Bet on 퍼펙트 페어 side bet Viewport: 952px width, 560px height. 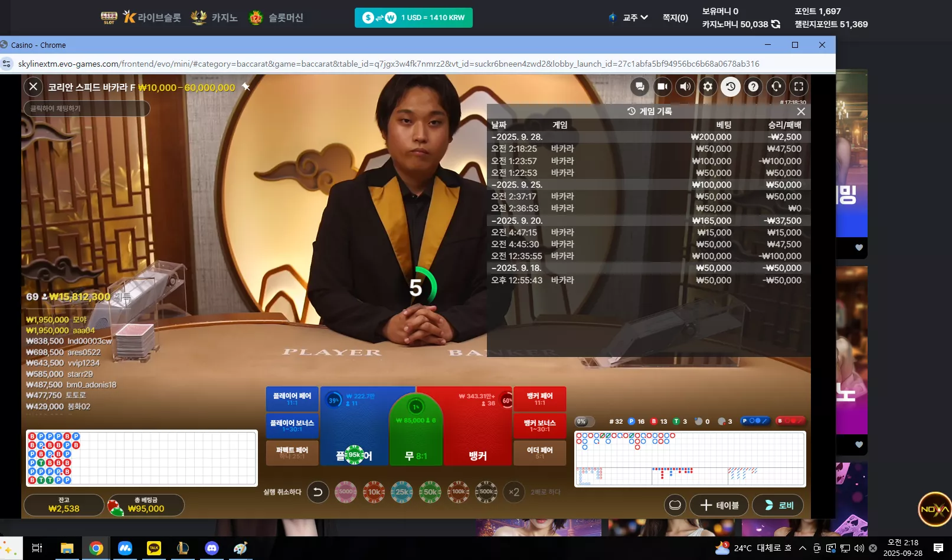pos(292,453)
